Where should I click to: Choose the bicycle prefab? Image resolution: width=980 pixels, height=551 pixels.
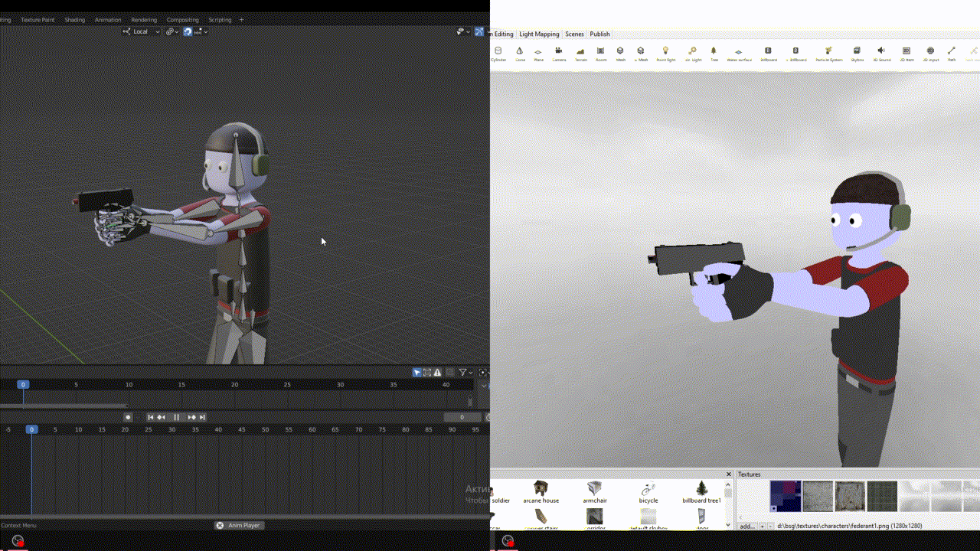648,492
